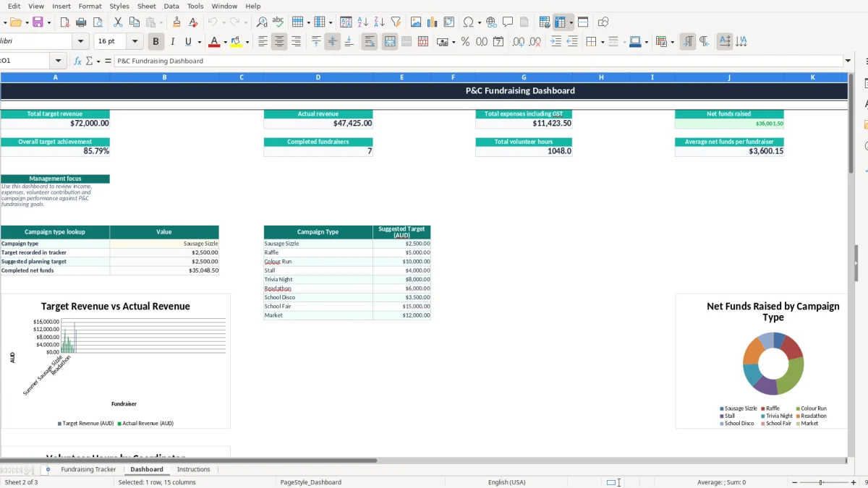The width and height of the screenshot is (868, 488).
Task: Select column header J
Action: [x=729, y=77]
